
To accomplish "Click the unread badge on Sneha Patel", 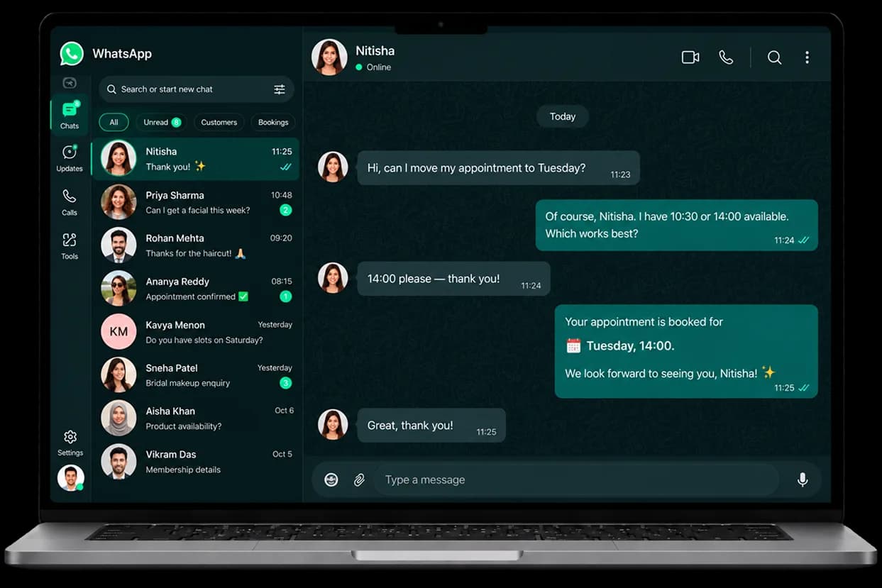I will (x=285, y=383).
